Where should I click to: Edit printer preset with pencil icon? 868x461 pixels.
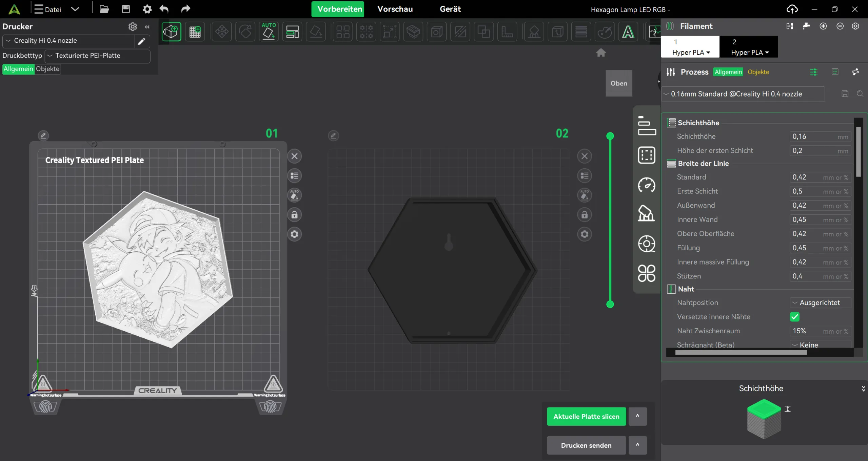click(141, 41)
